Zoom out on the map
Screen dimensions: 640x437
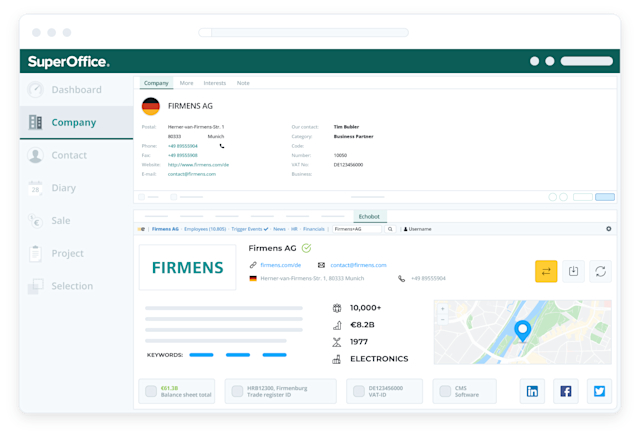[442, 319]
